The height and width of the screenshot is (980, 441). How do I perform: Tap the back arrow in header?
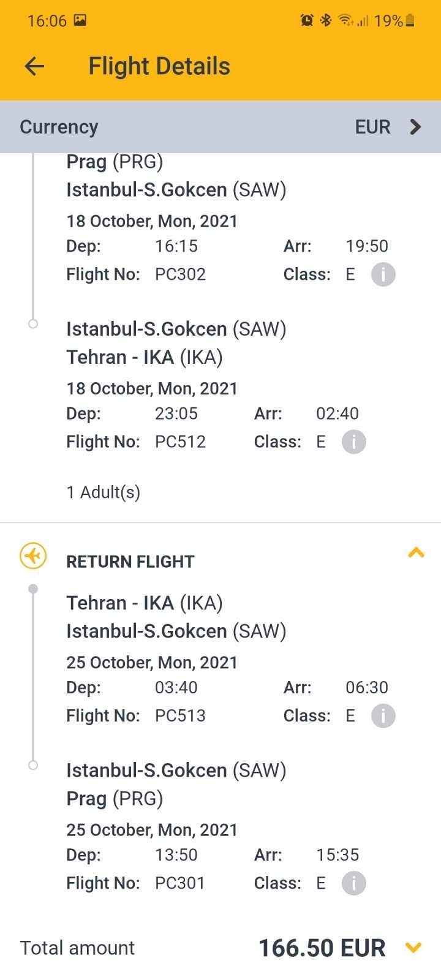[34, 66]
